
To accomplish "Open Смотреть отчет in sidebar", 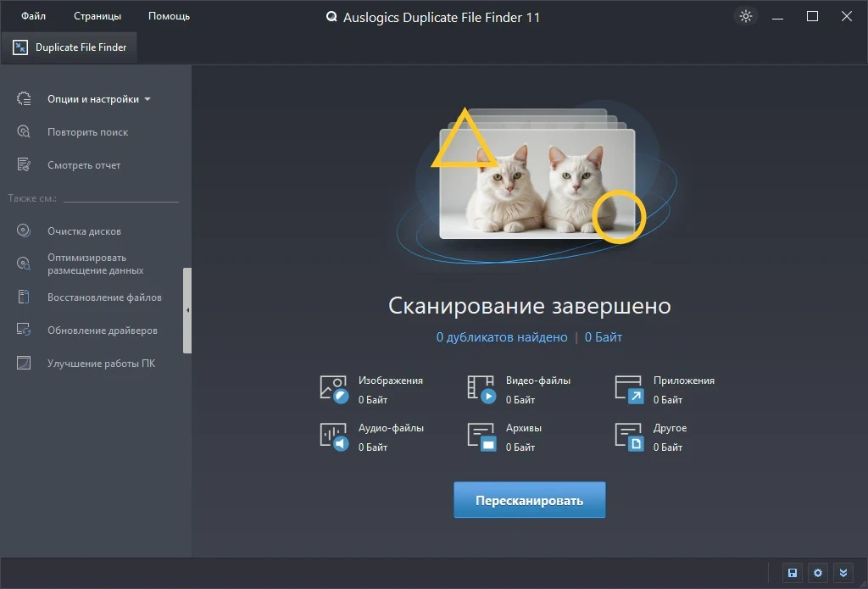I will [84, 165].
